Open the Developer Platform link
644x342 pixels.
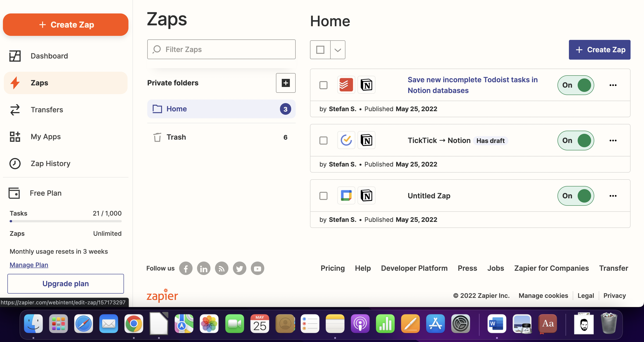tap(414, 268)
